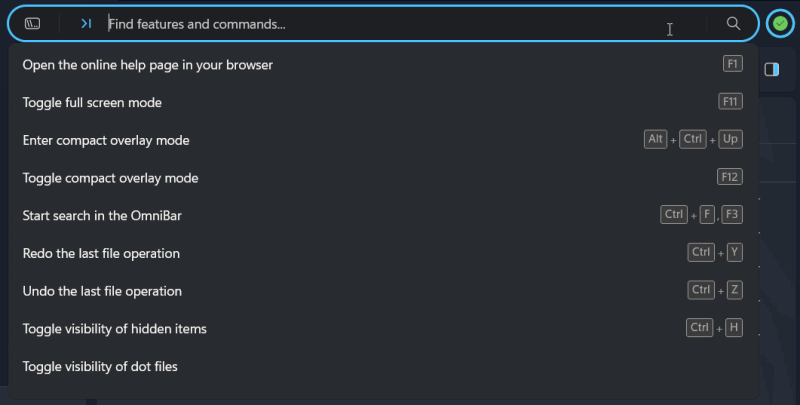Toggle the preview pane icon
Viewport: 800px width, 405px height.
point(772,69)
